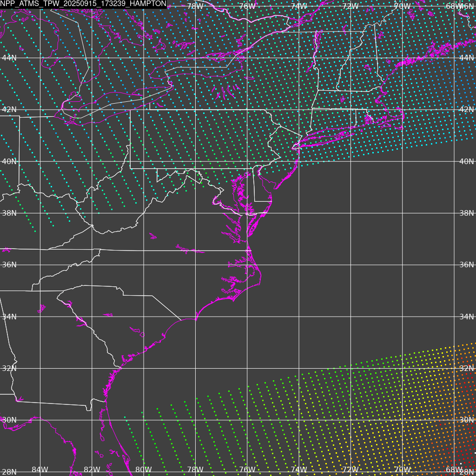
Task: Click the 40N label on the left edge
Action: pos(9,161)
